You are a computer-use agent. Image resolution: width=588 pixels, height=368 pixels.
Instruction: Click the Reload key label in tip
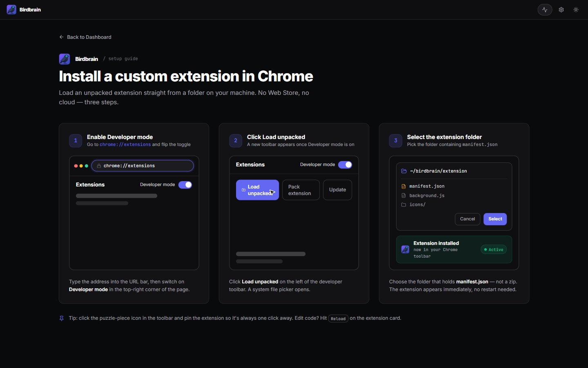338,319
